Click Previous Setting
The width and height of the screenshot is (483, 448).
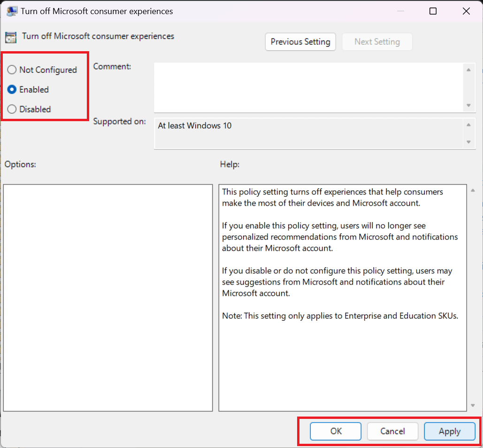click(x=300, y=42)
